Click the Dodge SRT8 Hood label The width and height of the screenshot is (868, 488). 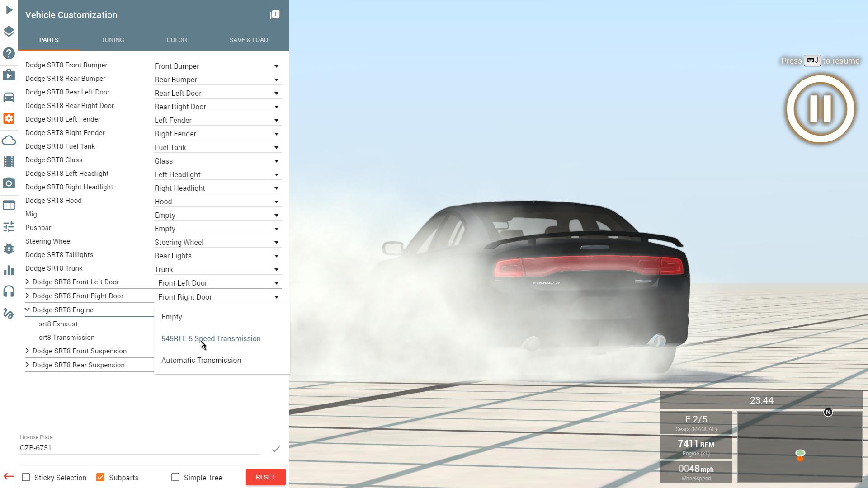point(53,201)
